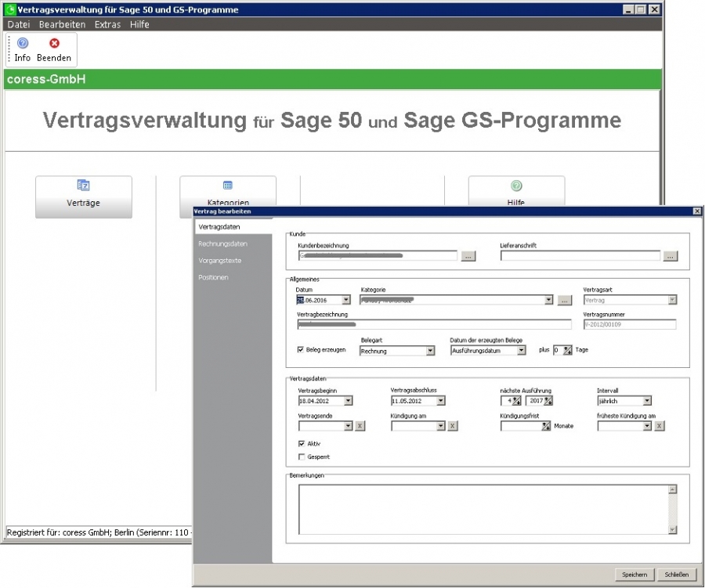Disable the Aktiv checkbox
Screen dimensions: 705x588
click(x=302, y=442)
